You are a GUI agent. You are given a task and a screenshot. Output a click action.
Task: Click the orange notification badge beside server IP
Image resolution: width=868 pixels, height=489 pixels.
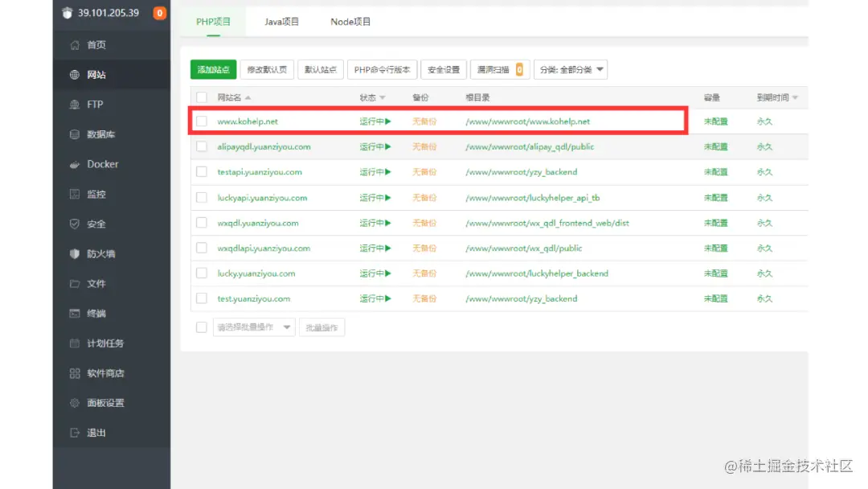click(159, 13)
